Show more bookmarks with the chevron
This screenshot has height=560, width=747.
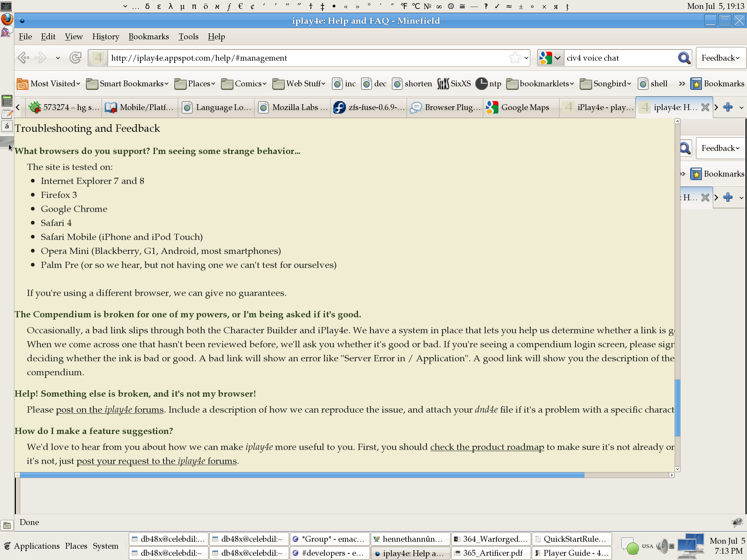click(682, 84)
